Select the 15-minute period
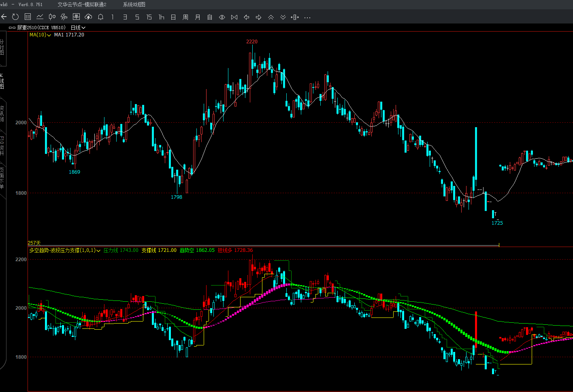 pos(149,17)
